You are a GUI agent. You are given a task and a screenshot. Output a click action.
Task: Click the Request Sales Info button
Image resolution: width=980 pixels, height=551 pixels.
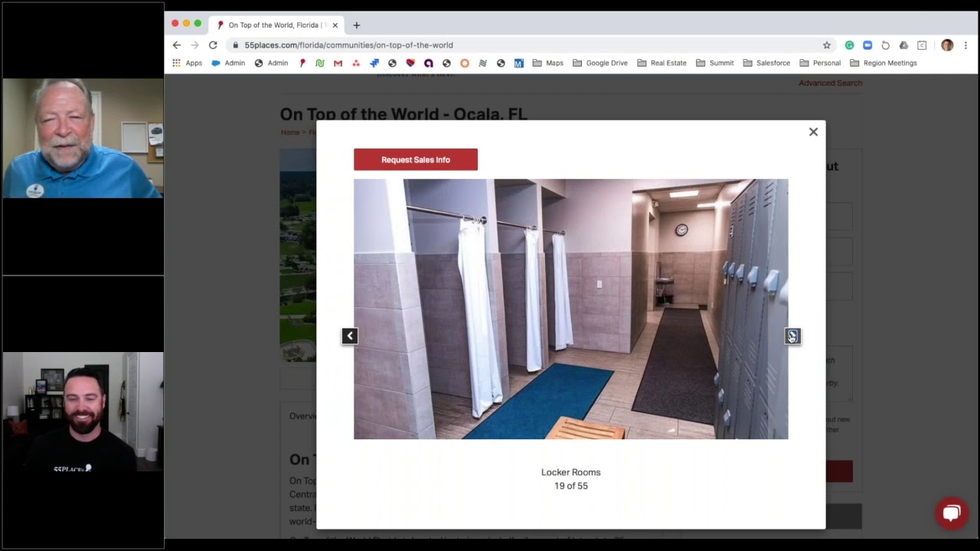pyautogui.click(x=416, y=159)
